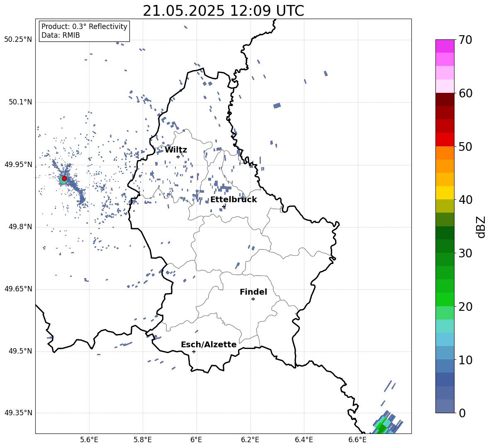Click the 0 tick label on colorbar
Viewport: 491px width, 448px height.
pos(462,413)
